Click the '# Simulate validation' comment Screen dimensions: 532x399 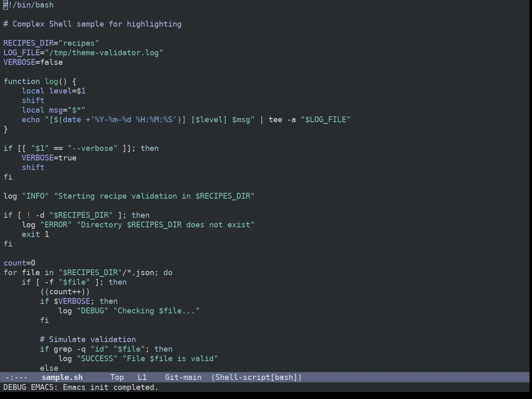pos(88,340)
